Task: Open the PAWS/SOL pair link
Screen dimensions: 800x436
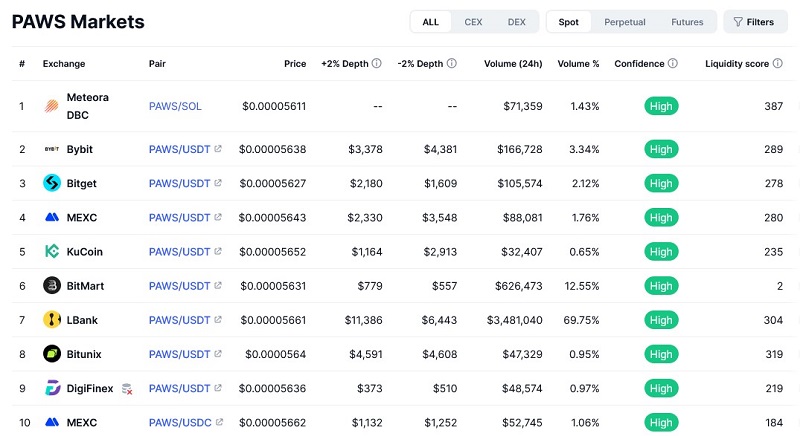Action: click(175, 106)
